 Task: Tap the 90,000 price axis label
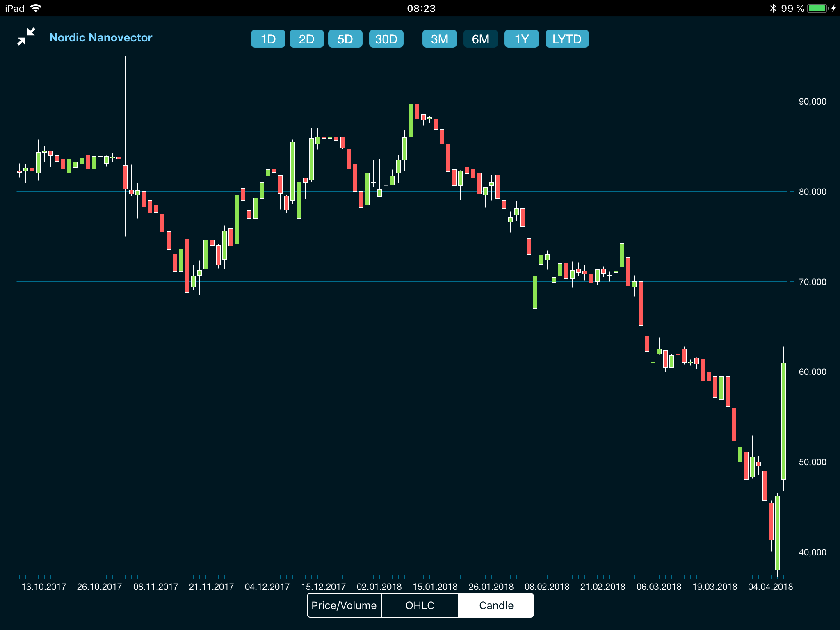(x=813, y=101)
